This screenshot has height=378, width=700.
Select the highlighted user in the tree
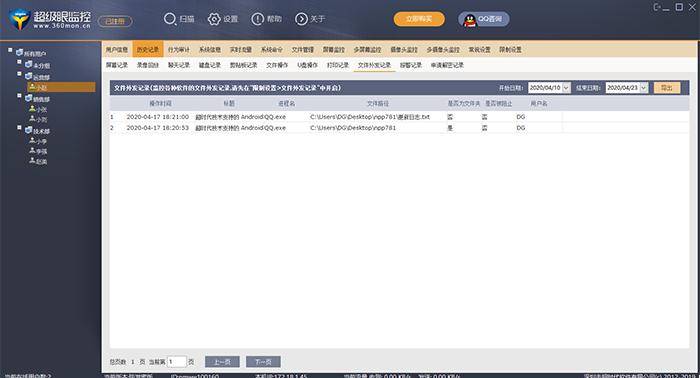coord(61,87)
